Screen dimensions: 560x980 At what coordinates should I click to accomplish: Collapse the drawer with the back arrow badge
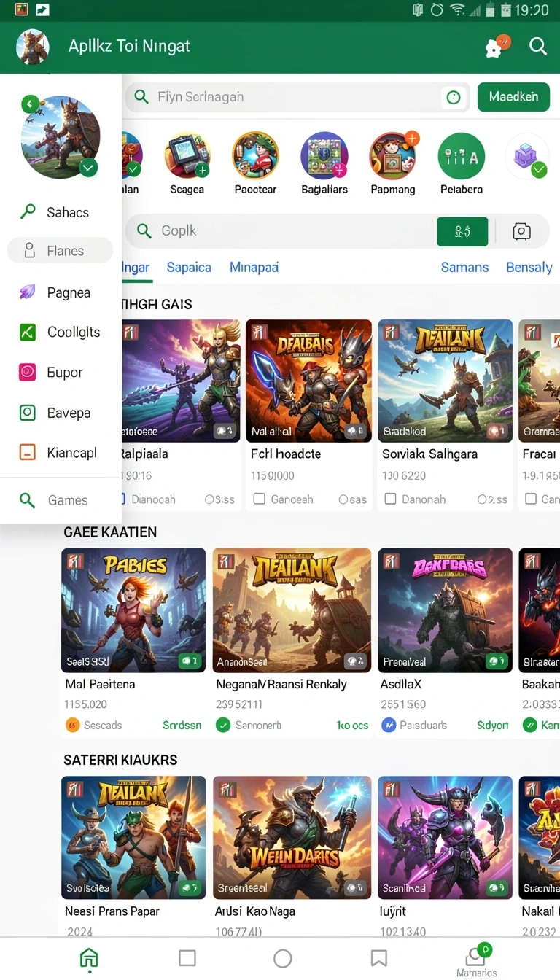(x=30, y=104)
